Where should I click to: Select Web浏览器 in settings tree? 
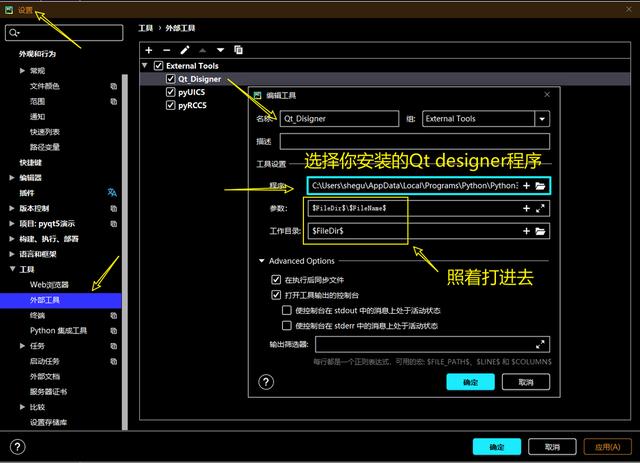(x=49, y=285)
